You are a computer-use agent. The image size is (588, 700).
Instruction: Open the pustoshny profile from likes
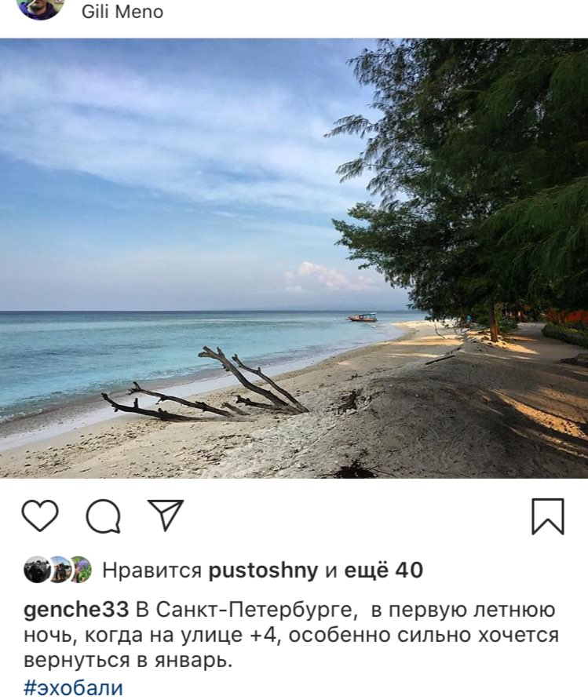tap(264, 570)
